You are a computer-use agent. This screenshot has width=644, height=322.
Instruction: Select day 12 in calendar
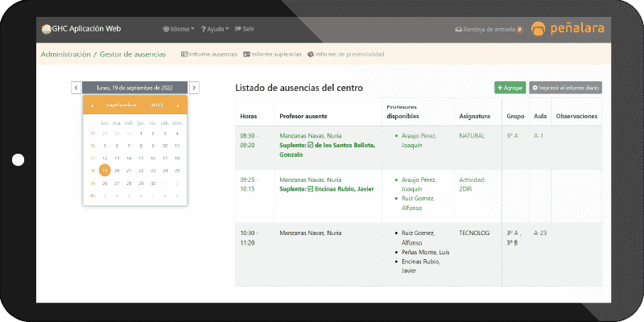(x=105, y=158)
